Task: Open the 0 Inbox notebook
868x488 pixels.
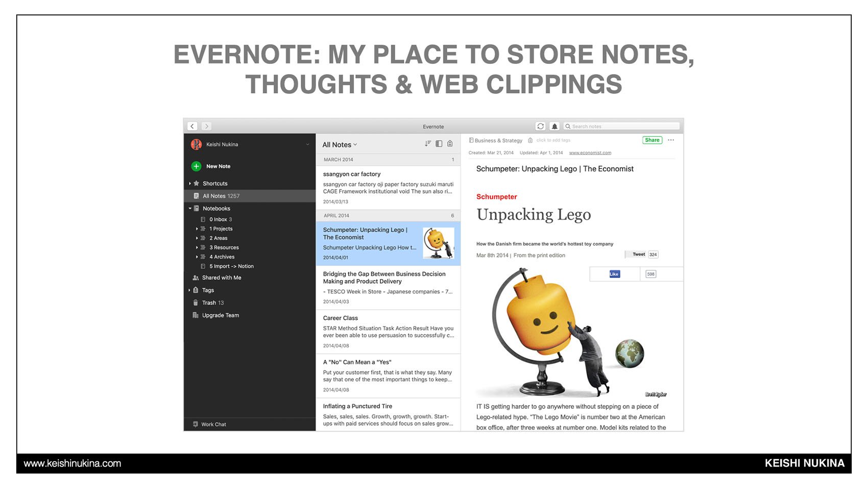Action: [221, 219]
